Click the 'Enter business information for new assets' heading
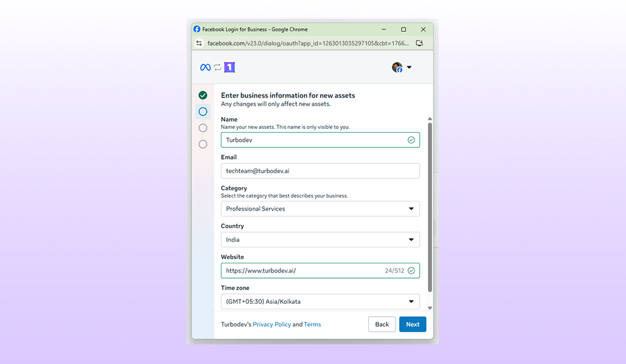 coord(288,95)
